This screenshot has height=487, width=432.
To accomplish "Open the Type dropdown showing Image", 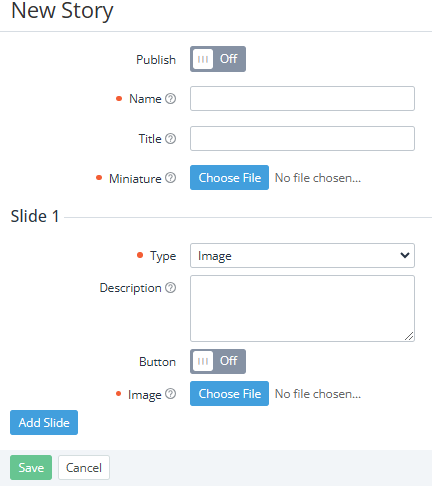I will (302, 256).
